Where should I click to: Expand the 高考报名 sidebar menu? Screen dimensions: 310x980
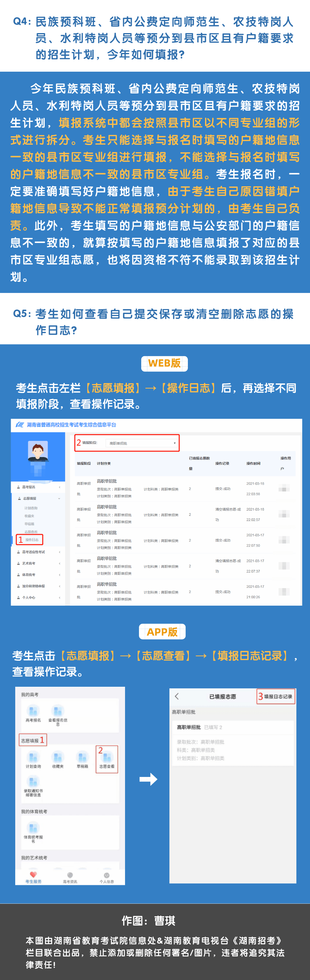coord(38,487)
